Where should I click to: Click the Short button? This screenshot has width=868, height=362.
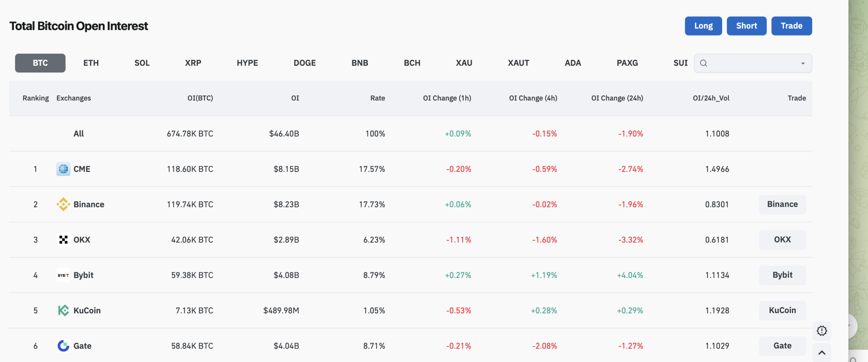(x=746, y=25)
